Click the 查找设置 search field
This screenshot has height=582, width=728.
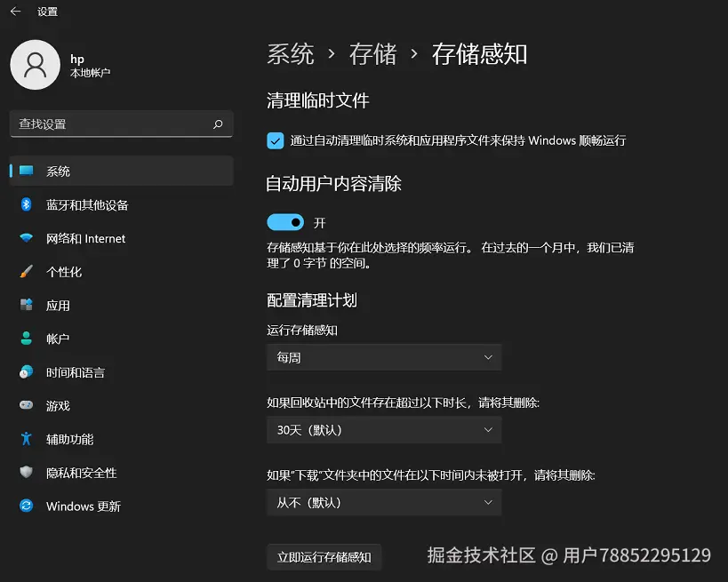pos(121,124)
